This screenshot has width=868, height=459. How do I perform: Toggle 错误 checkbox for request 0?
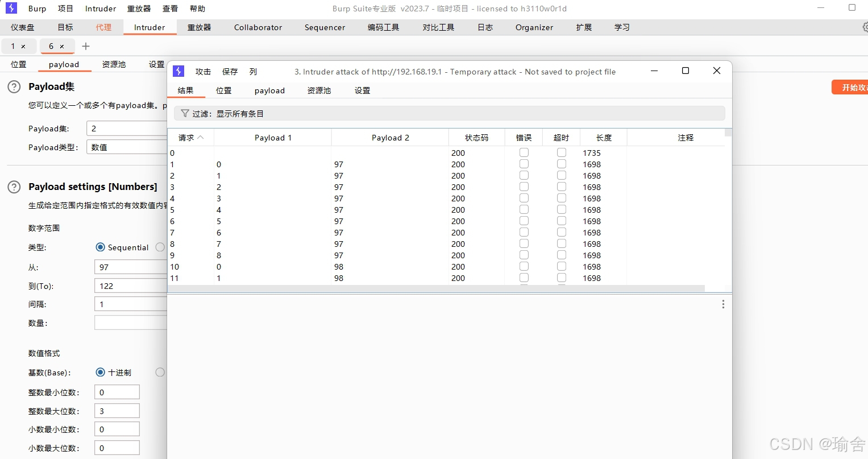524,152
